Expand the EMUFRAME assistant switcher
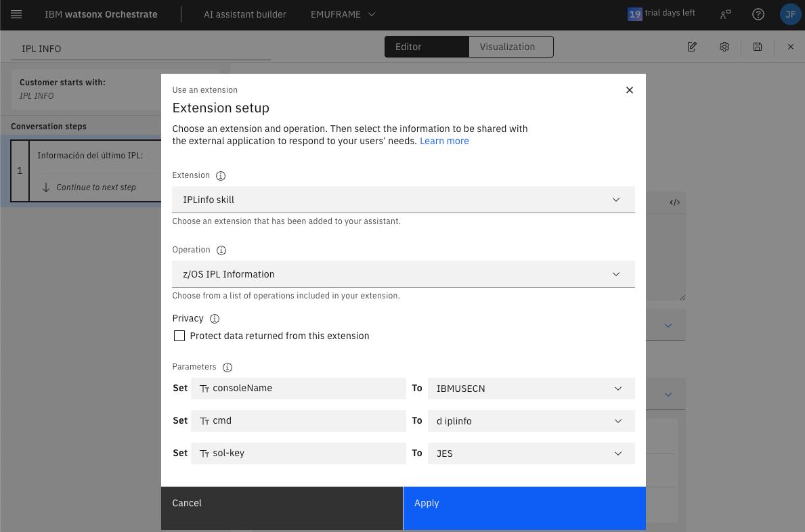 click(x=343, y=14)
